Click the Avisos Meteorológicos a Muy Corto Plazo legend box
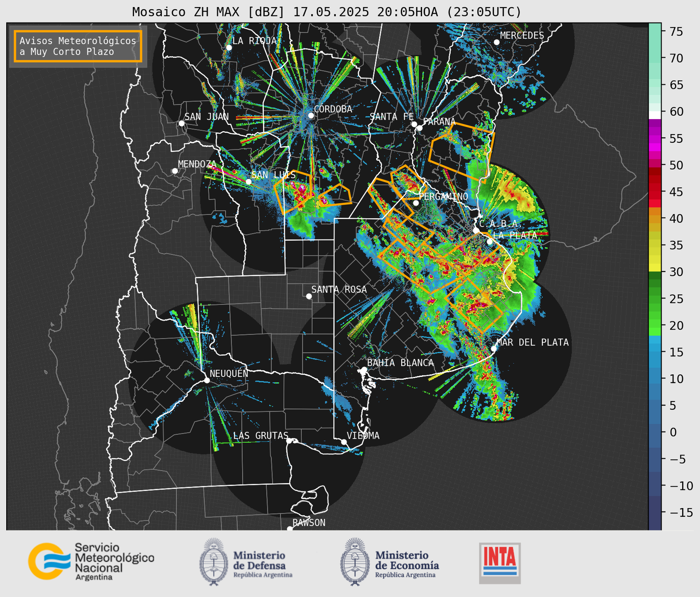This screenshot has width=700, height=597. 78,46
